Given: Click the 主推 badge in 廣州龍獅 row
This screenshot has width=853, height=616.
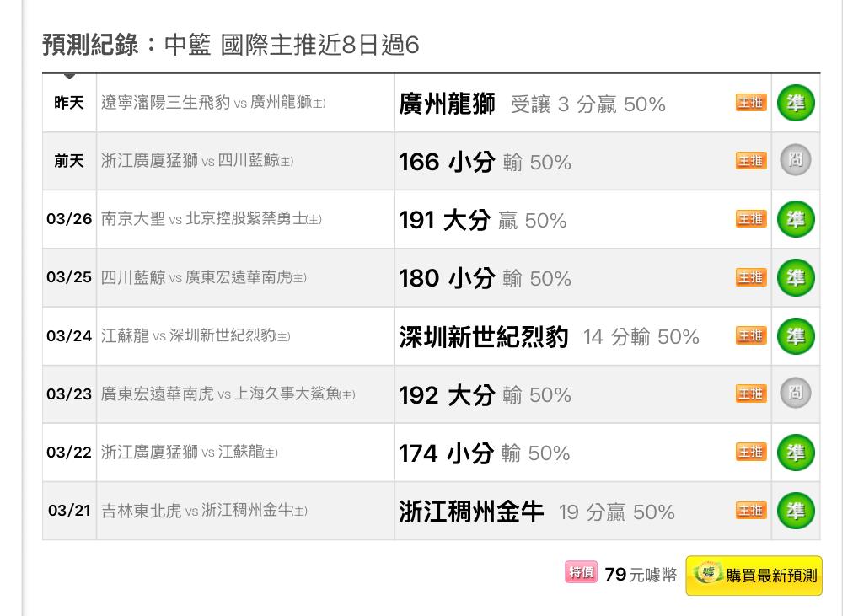Looking at the screenshot, I should point(750,103).
